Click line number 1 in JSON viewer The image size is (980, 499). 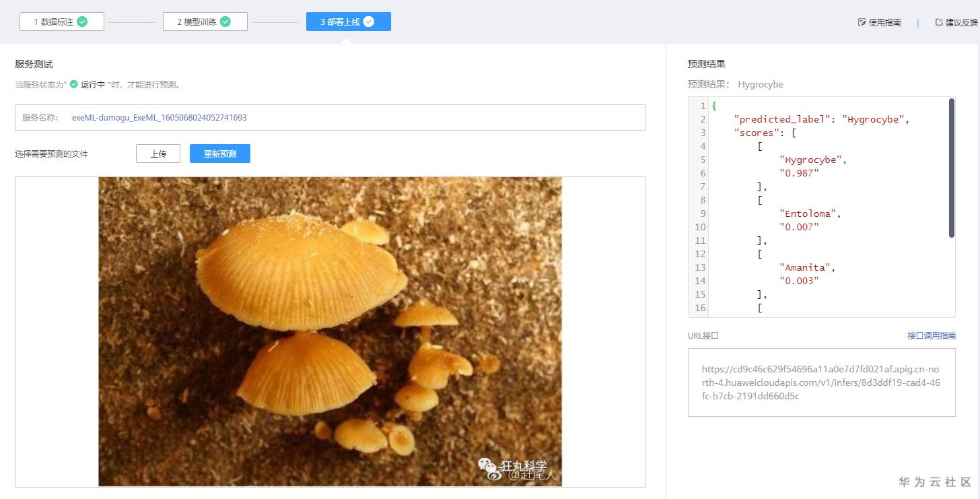point(703,106)
